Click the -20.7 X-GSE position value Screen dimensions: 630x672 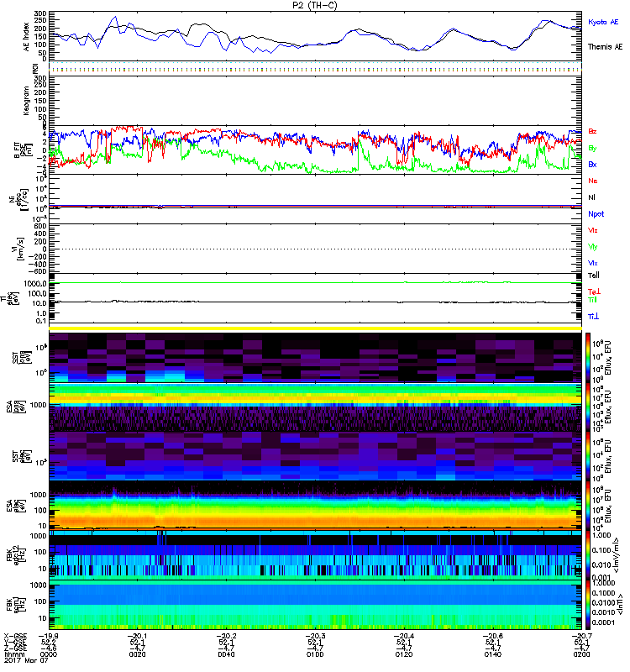(581, 636)
